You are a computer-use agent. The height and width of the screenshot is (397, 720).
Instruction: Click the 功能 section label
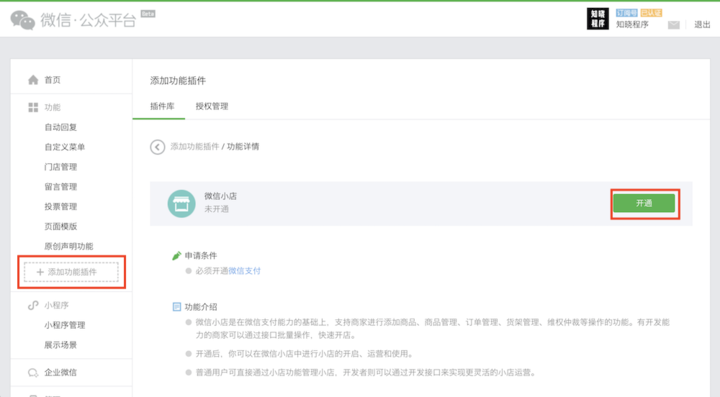[52, 107]
